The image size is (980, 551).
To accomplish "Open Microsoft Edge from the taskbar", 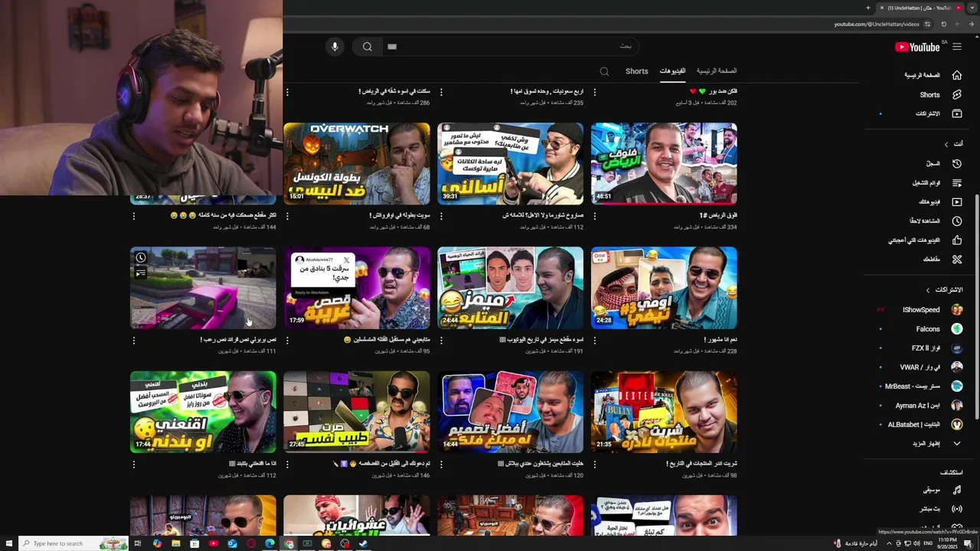I will coord(269,543).
